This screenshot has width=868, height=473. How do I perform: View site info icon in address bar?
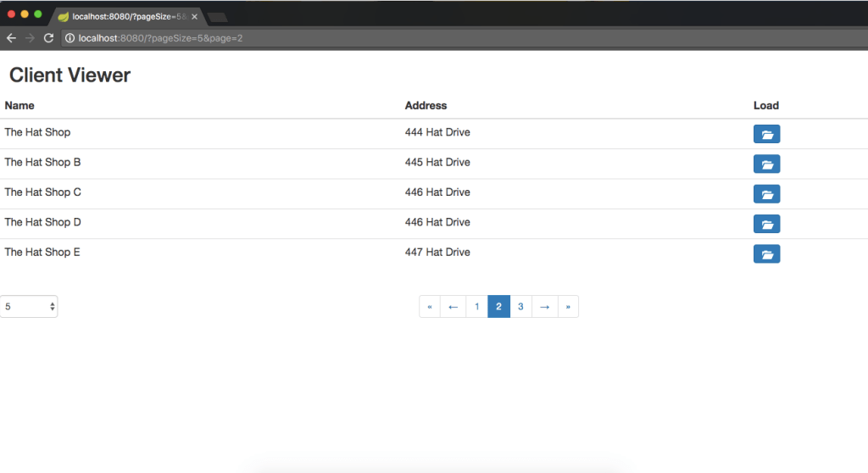click(x=70, y=38)
